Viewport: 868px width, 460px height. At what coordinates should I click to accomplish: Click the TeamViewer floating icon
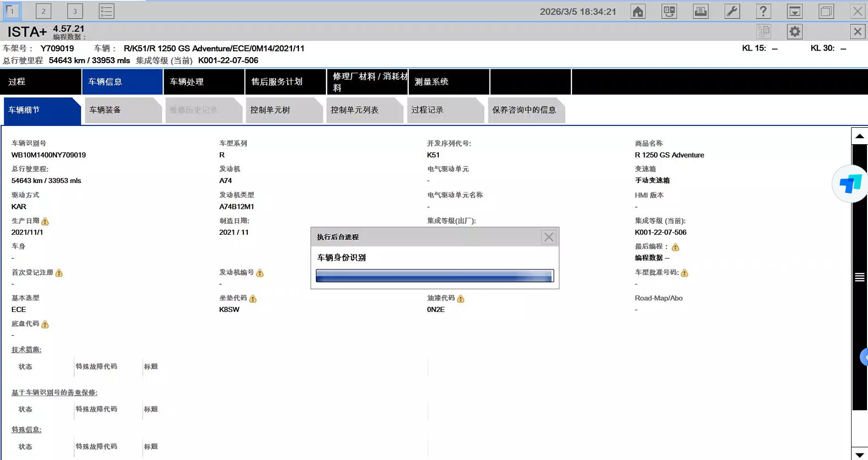[851, 184]
